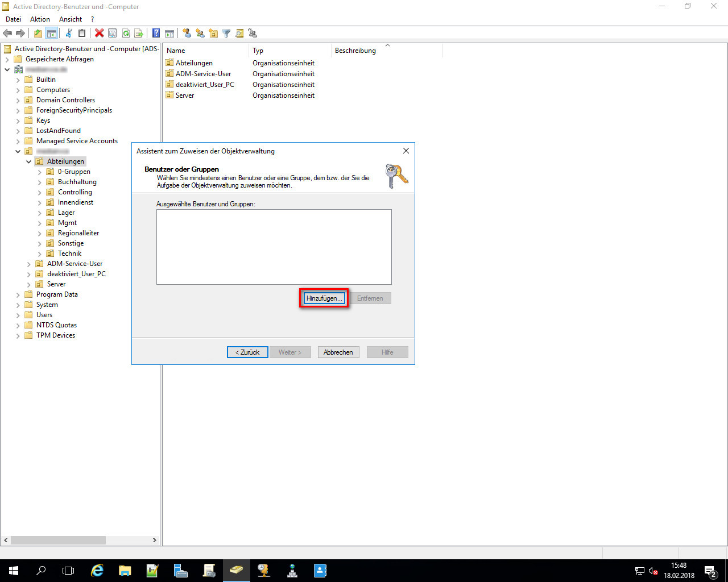This screenshot has height=582, width=728.
Task: Click the Hinzufügen... button in the wizard
Action: click(324, 298)
